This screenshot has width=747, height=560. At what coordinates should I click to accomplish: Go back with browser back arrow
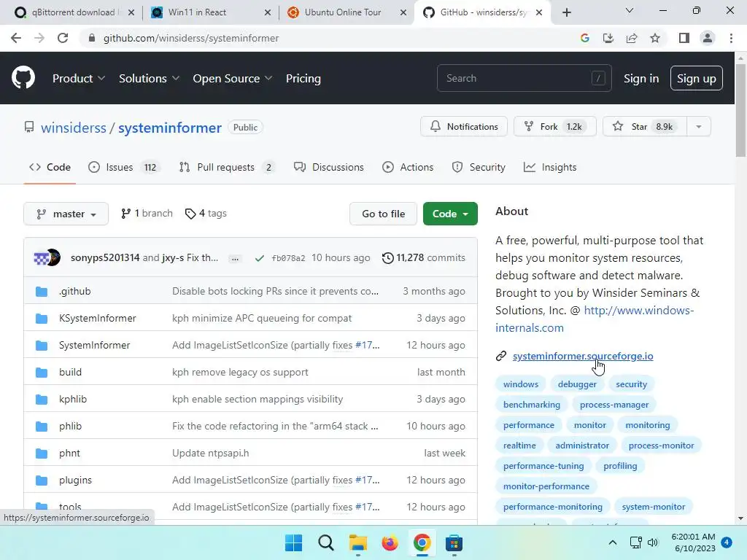click(16, 38)
